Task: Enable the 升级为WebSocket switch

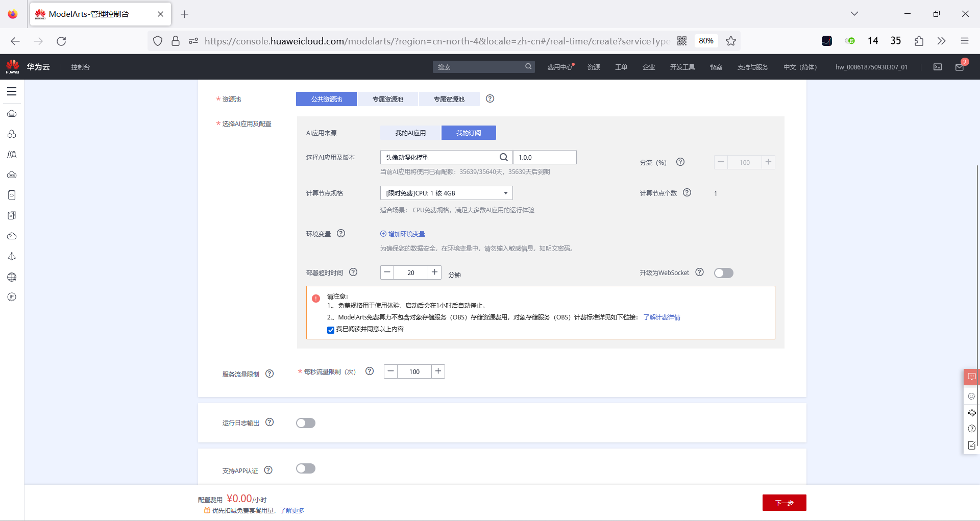Action: click(x=723, y=273)
